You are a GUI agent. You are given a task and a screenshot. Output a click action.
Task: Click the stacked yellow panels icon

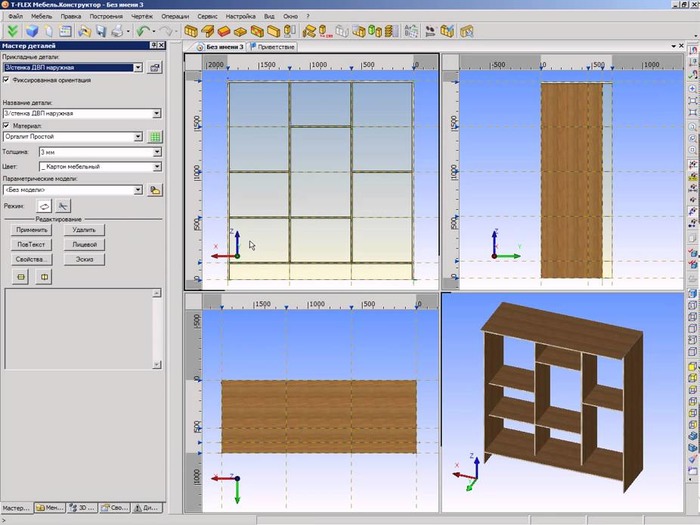pyautogui.click(x=391, y=31)
